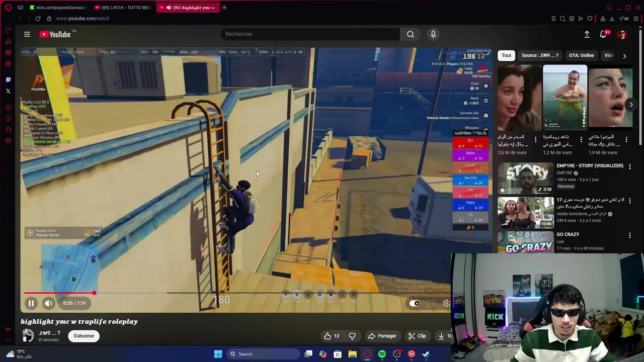This screenshot has width=644, height=362.
Task: Click the Partager share button
Action: tap(382, 336)
